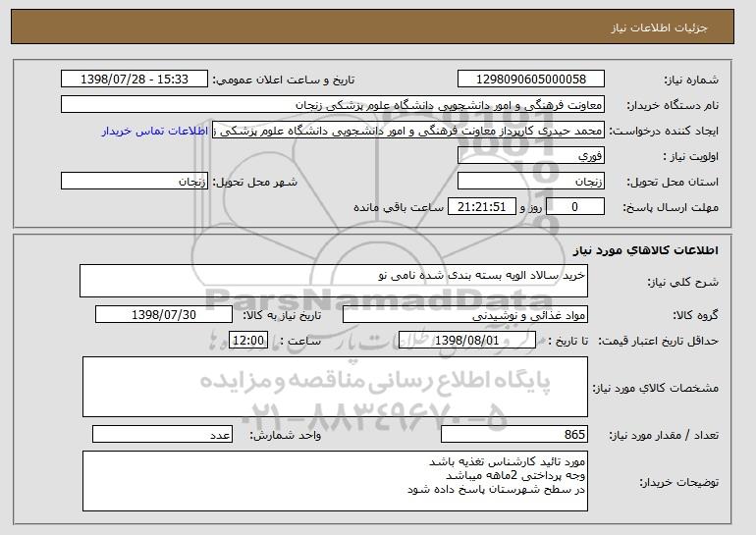Image resolution: width=756 pixels, height=535 pixels.
Task: Click the text ساعت باقی مانده
Action: click(399, 207)
